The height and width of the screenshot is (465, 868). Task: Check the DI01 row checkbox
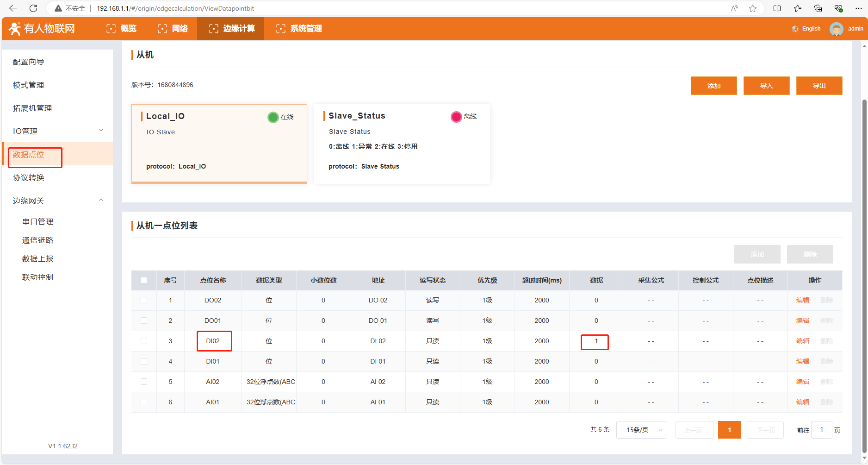point(144,361)
